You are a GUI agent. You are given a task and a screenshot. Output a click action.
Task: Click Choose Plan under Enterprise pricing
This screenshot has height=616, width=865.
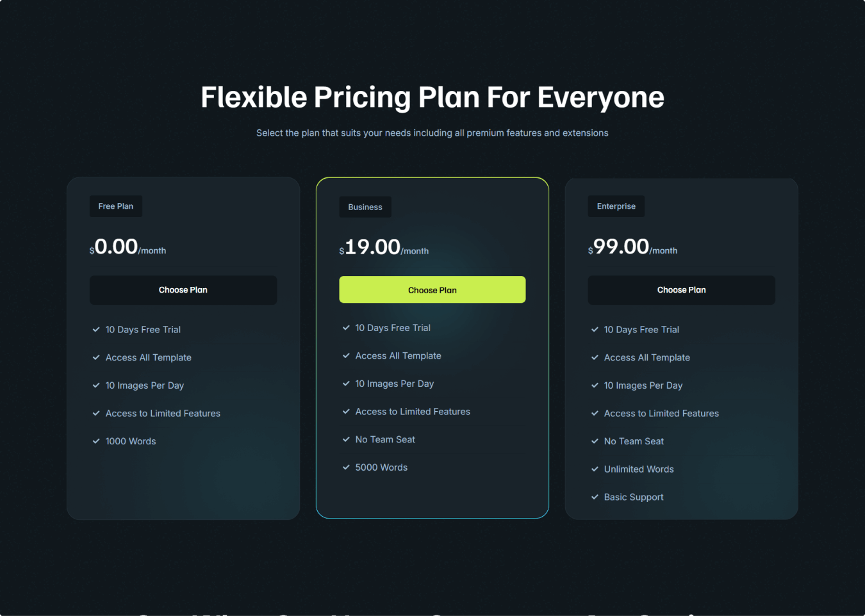tap(682, 290)
